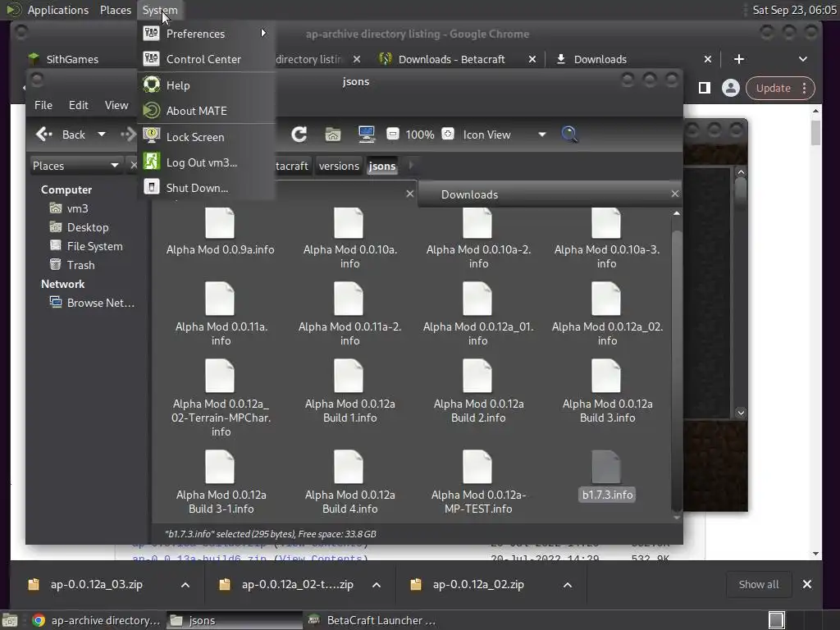The height and width of the screenshot is (630, 840).
Task: Select Shut Down menu entry
Action: click(206, 188)
